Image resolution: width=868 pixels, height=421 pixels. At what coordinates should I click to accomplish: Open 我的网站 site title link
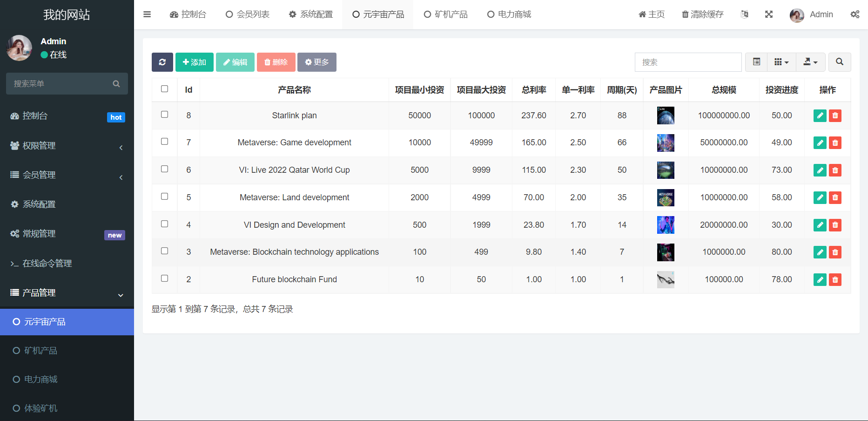[x=67, y=15]
